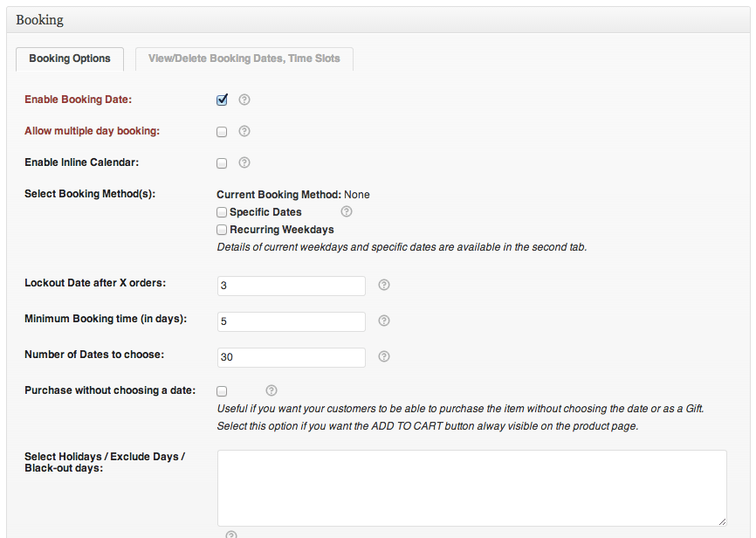Toggle the Enable Inline Calendar checkbox
Image resolution: width=756 pixels, height=538 pixels.
222,163
